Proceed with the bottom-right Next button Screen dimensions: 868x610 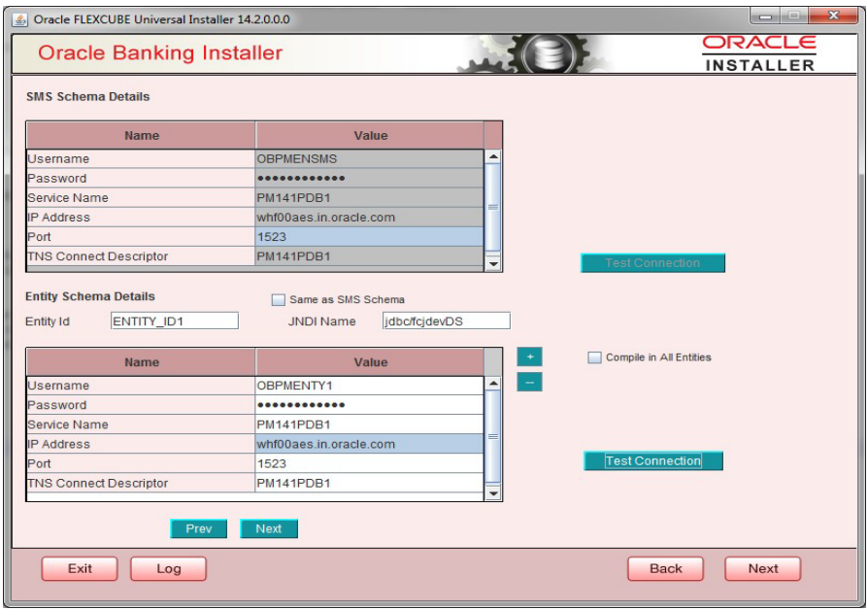pos(763,569)
